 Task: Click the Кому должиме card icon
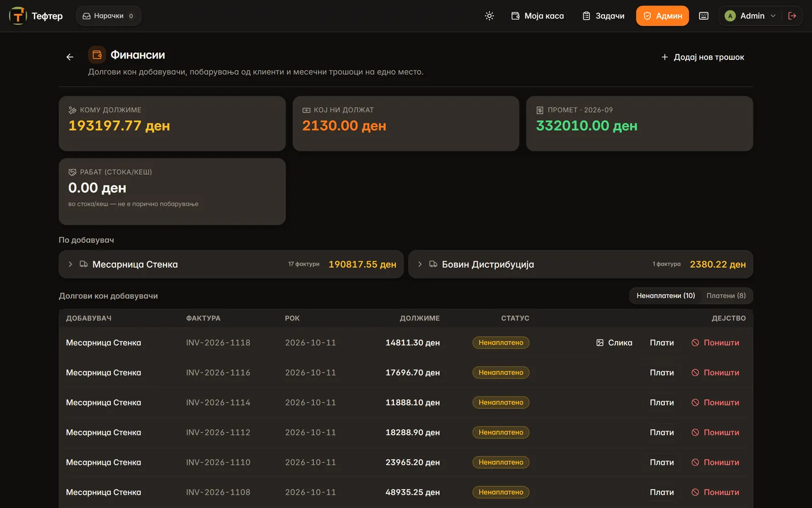tap(73, 110)
